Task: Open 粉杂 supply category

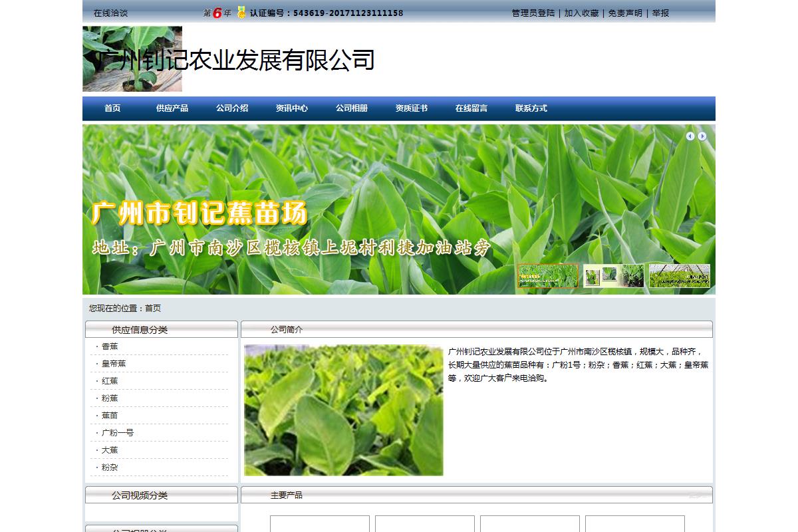Action: [110, 467]
